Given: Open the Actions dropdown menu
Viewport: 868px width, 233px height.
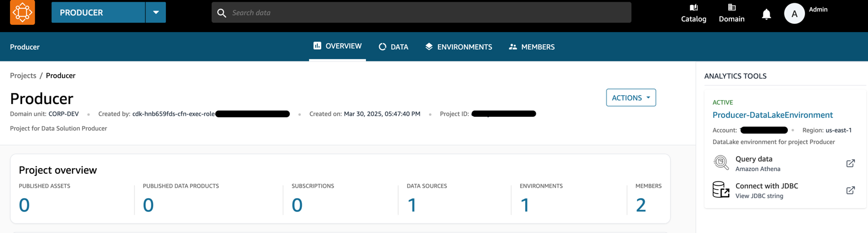Looking at the screenshot, I should coord(631,97).
